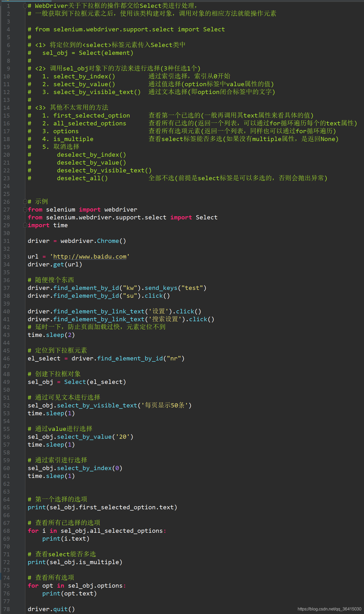The width and height of the screenshot is (364, 614).
Task: Click the send_keys("test") call
Action: pyautogui.click(x=175, y=288)
